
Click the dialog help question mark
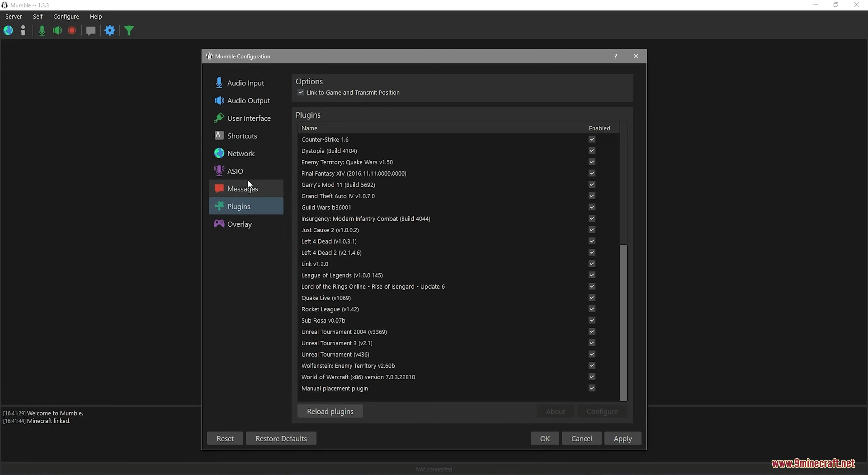coord(616,56)
